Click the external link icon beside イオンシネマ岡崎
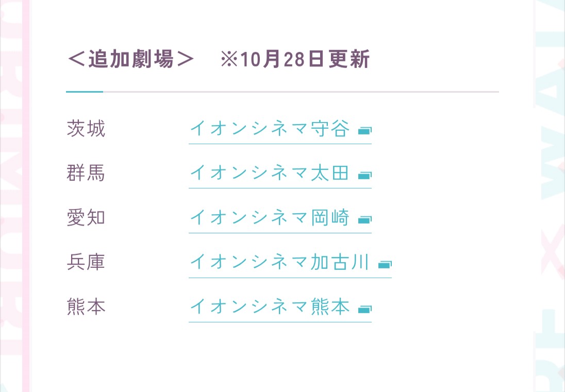 tap(364, 220)
